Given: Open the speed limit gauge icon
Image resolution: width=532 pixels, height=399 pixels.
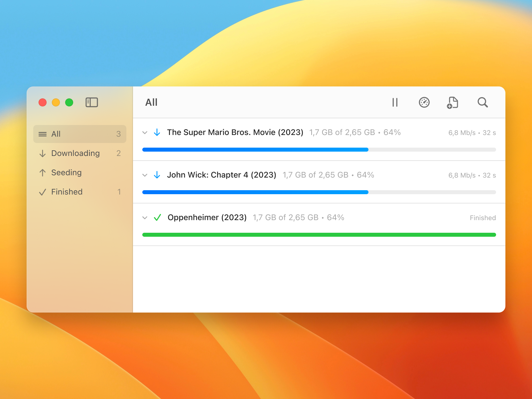Looking at the screenshot, I should (424, 102).
